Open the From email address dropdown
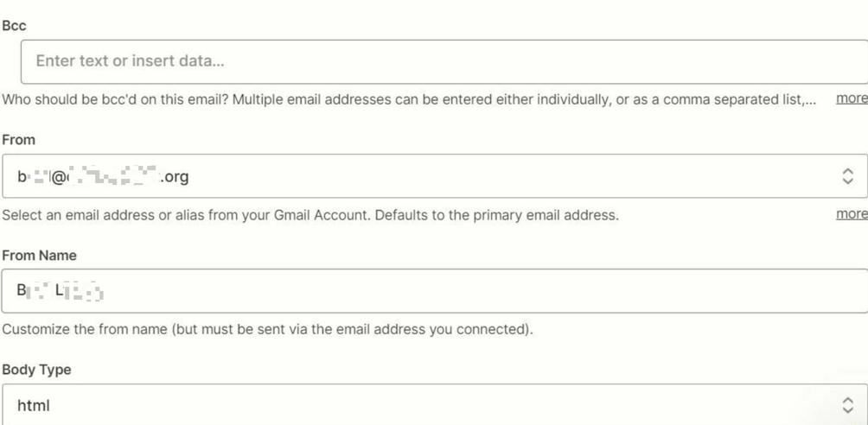 [x=432, y=176]
